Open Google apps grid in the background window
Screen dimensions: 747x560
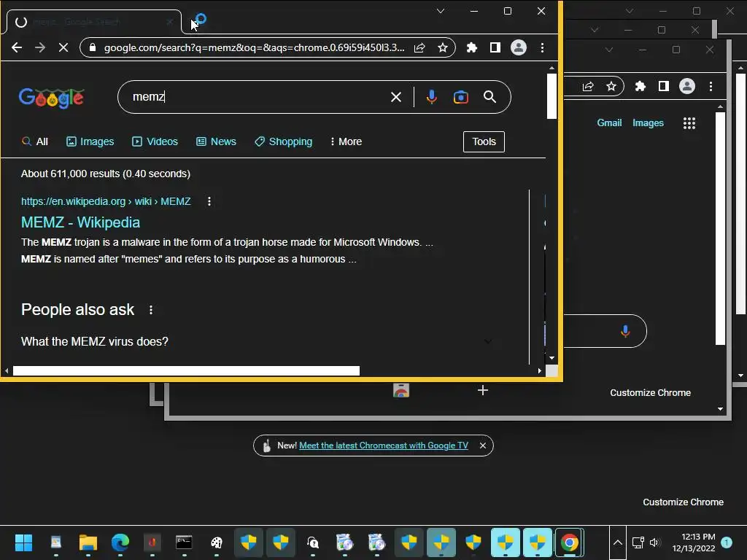click(689, 123)
